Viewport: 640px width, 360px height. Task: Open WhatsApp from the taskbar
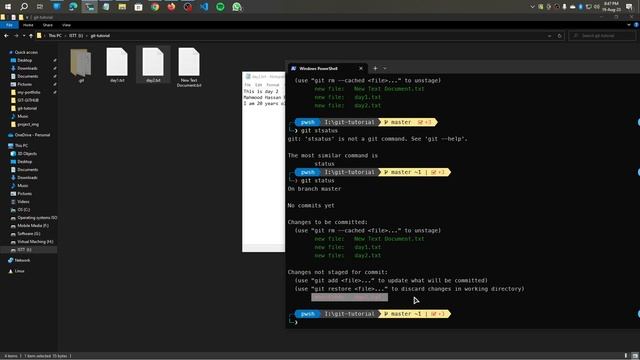(237, 7)
